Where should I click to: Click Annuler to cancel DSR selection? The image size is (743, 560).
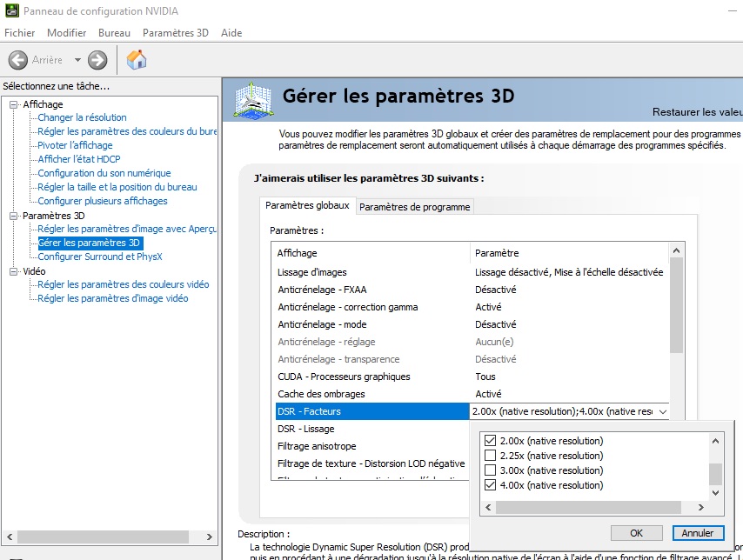698,533
